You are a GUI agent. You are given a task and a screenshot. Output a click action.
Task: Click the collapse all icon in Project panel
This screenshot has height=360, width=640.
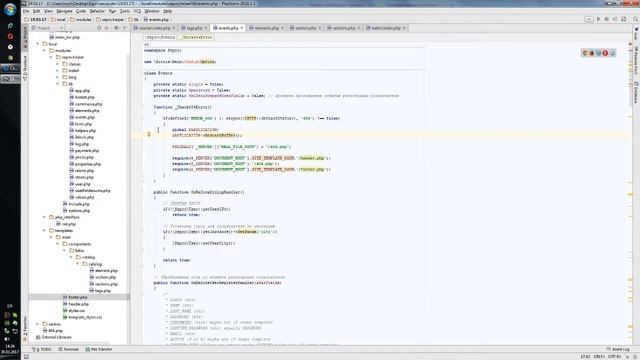pos(107,28)
